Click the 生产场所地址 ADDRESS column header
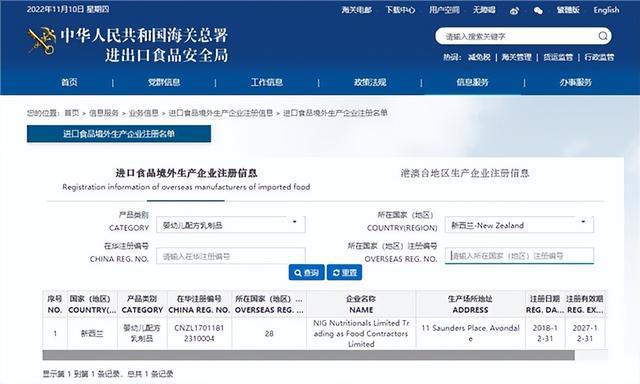The image size is (640, 384). (470, 304)
